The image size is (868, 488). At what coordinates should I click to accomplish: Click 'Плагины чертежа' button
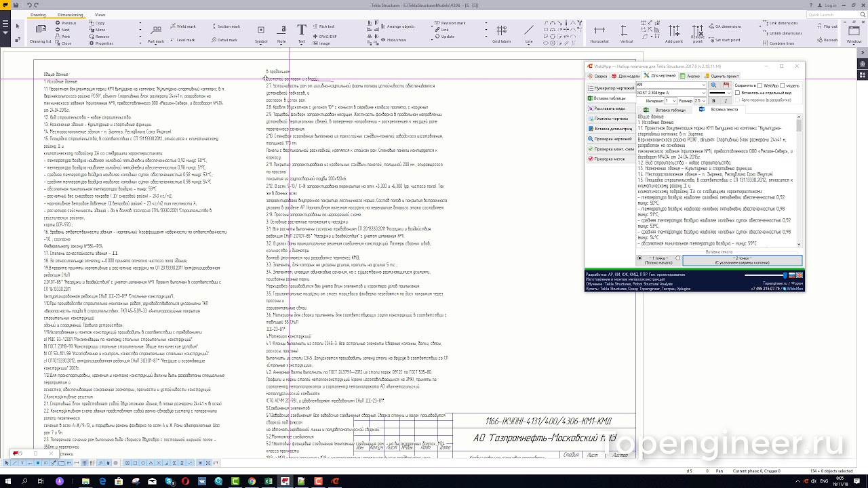[x=610, y=119]
